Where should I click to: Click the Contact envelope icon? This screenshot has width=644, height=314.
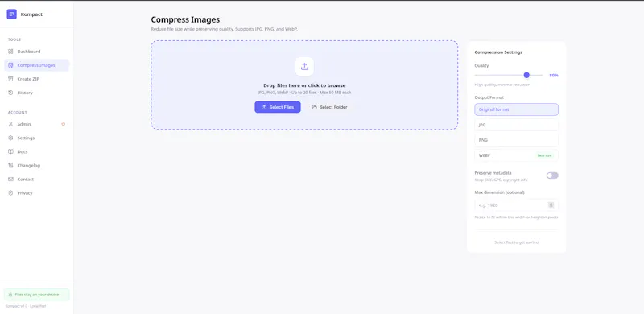(x=10, y=180)
